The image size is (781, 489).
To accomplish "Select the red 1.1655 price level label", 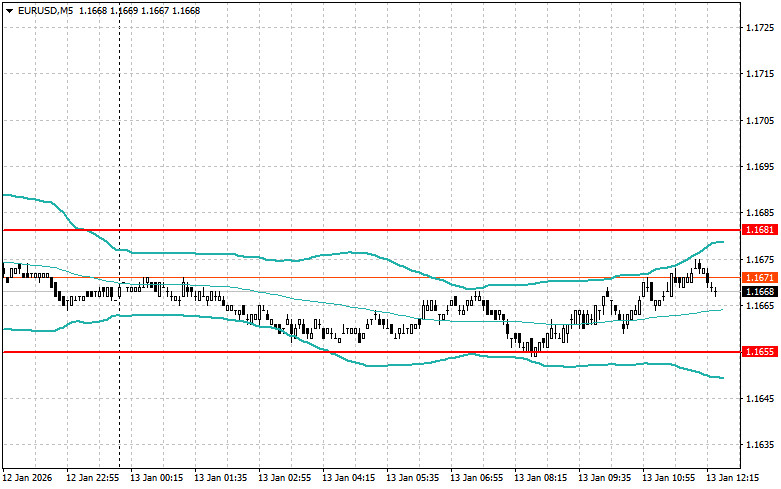I will pos(759,352).
